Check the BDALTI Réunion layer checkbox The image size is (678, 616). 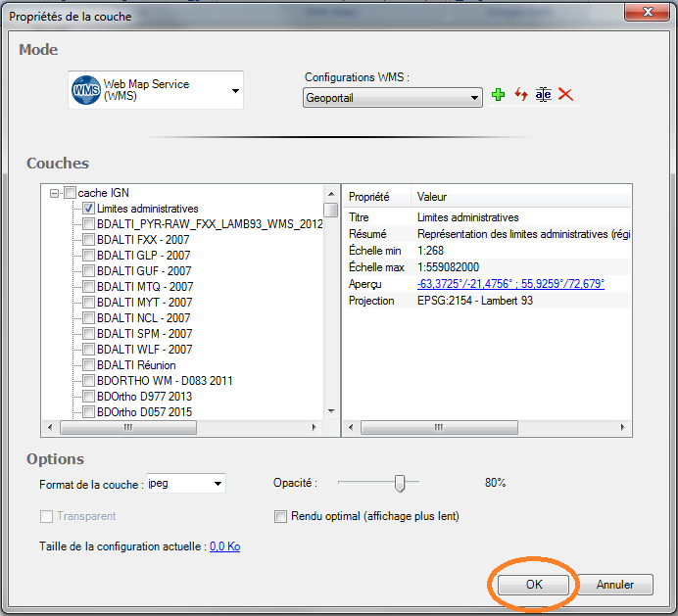tap(88, 365)
